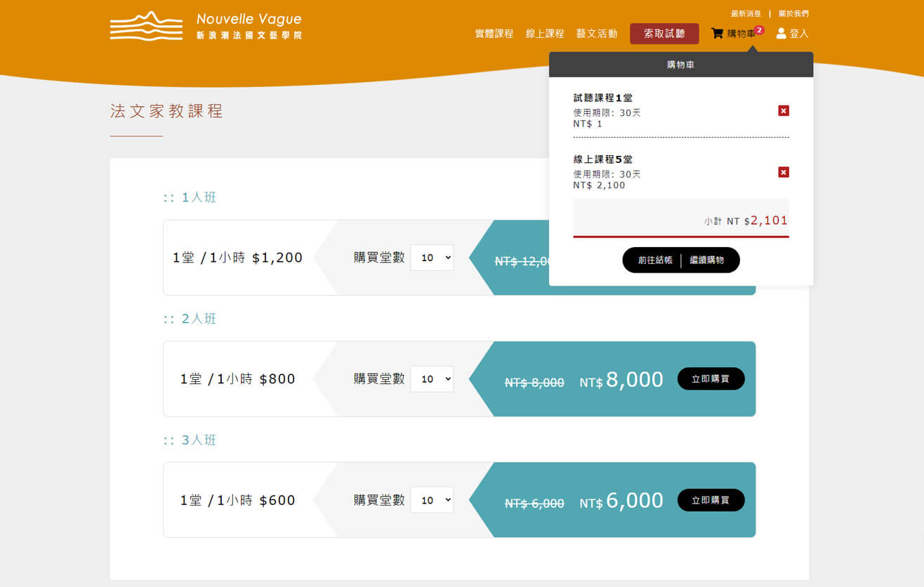Visit the 關於我們 link
The height and width of the screenshot is (587, 924).
(793, 13)
